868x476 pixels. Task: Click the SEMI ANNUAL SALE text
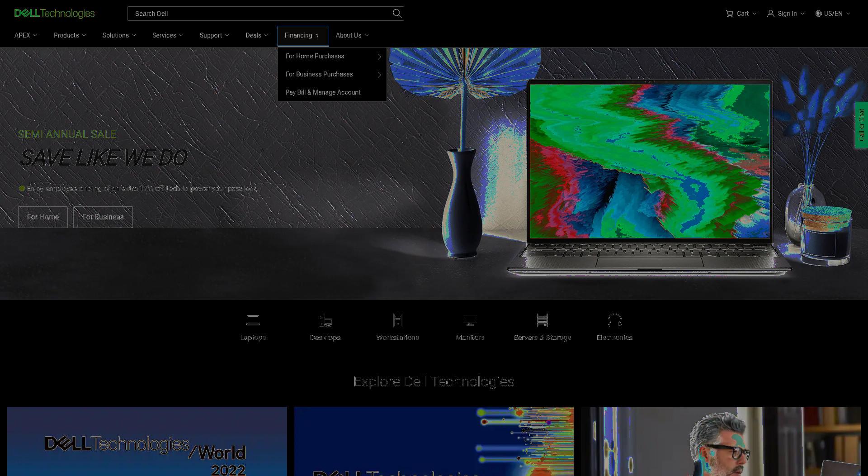pos(67,134)
